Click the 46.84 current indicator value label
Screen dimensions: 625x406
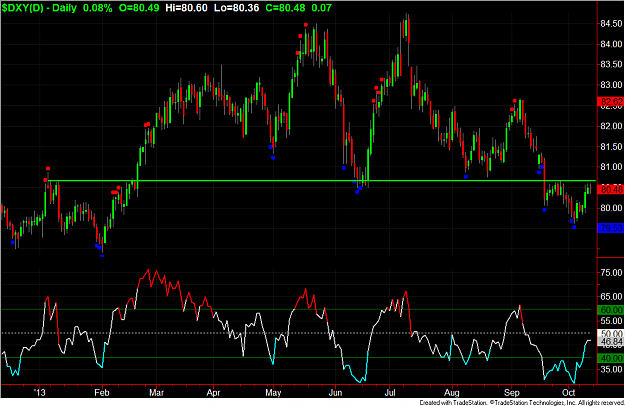[x=611, y=341]
